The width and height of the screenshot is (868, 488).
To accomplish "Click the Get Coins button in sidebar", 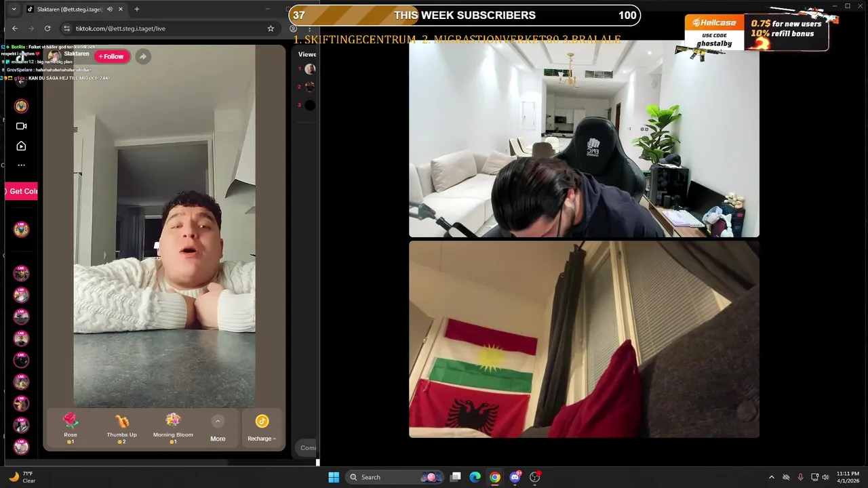I will click(x=21, y=191).
